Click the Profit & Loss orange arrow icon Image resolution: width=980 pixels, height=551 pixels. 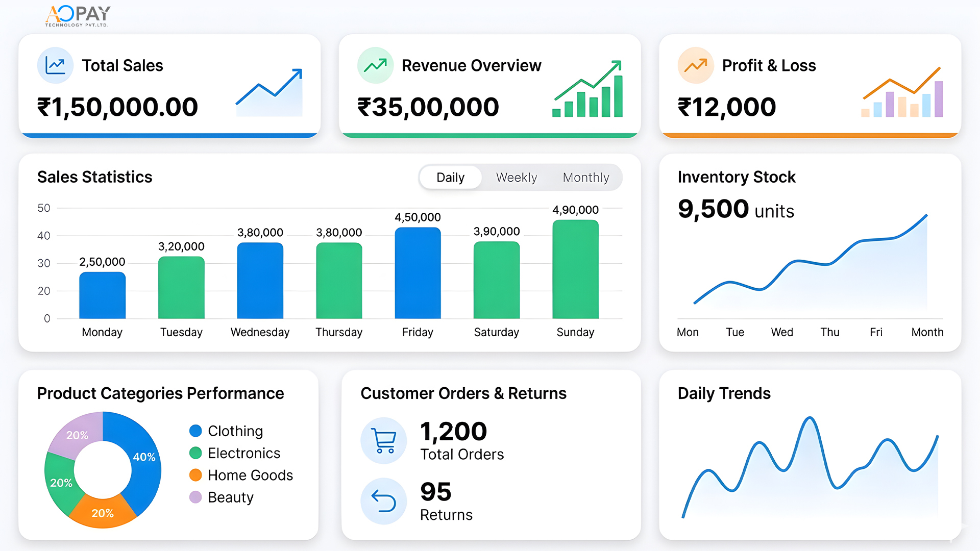(x=695, y=65)
